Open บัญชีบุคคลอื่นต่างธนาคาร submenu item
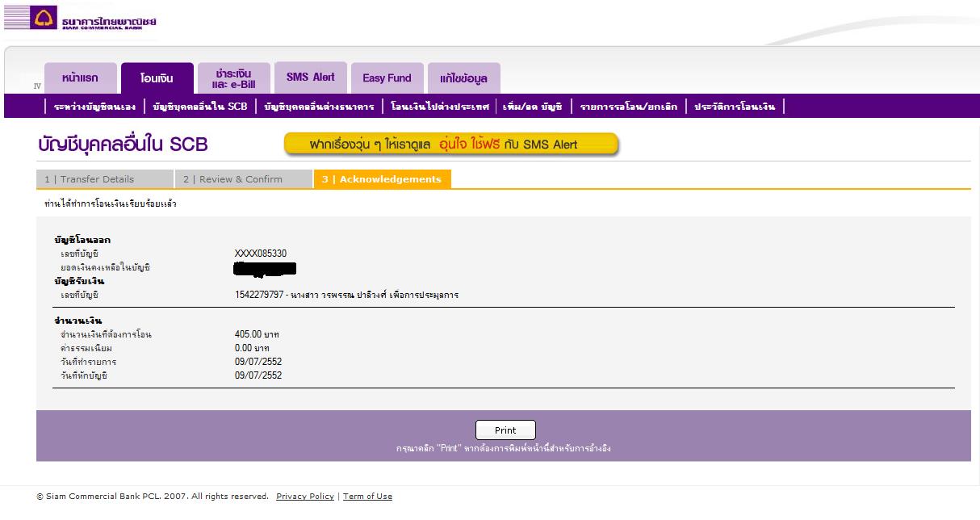Image resolution: width=980 pixels, height=520 pixels. coord(319,107)
